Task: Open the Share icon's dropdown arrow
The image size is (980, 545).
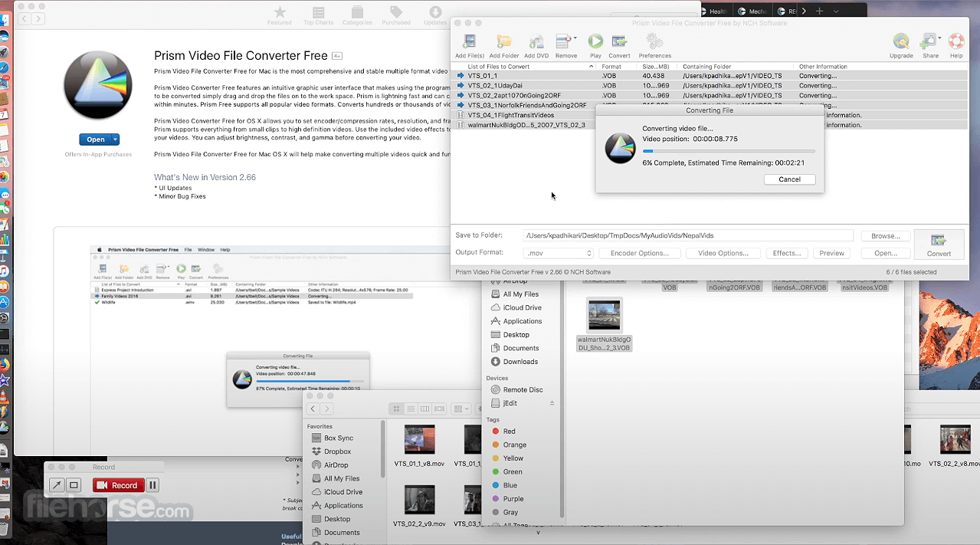Action: (939, 37)
